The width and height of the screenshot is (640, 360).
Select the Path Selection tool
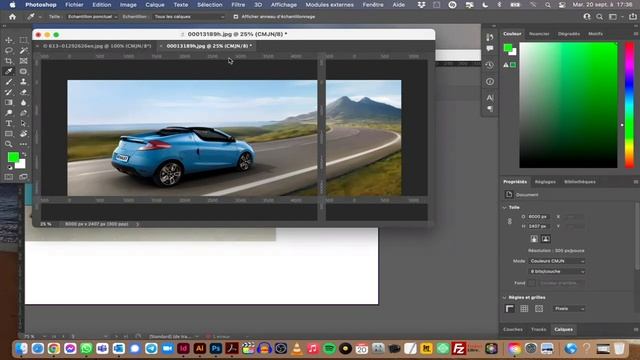(x=23, y=123)
